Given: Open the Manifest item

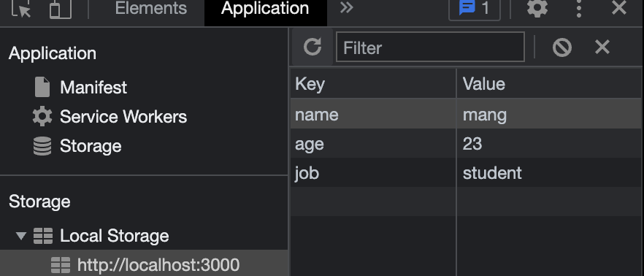Looking at the screenshot, I should tap(93, 88).
